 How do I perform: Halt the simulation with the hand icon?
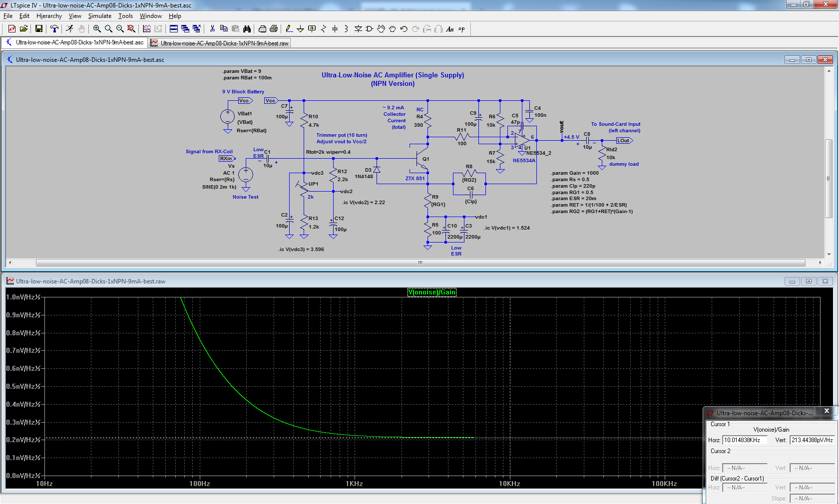coord(81,29)
